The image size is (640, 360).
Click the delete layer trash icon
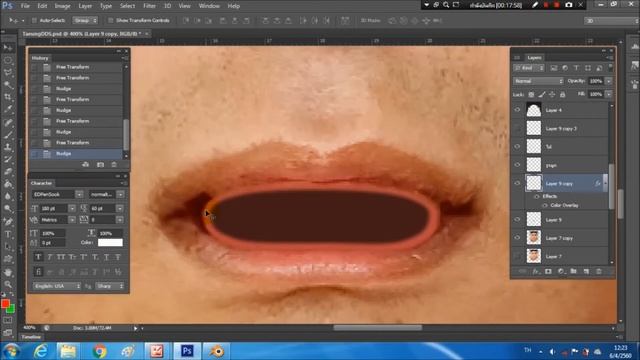pos(599,271)
